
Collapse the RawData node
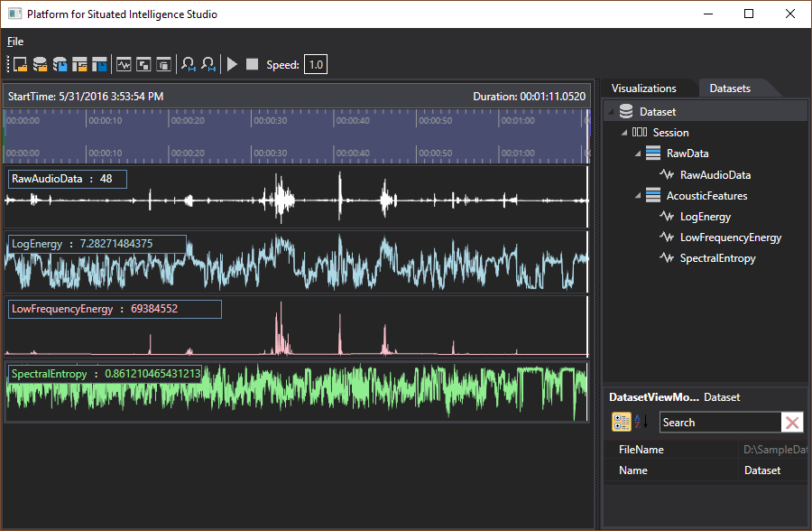coord(637,153)
